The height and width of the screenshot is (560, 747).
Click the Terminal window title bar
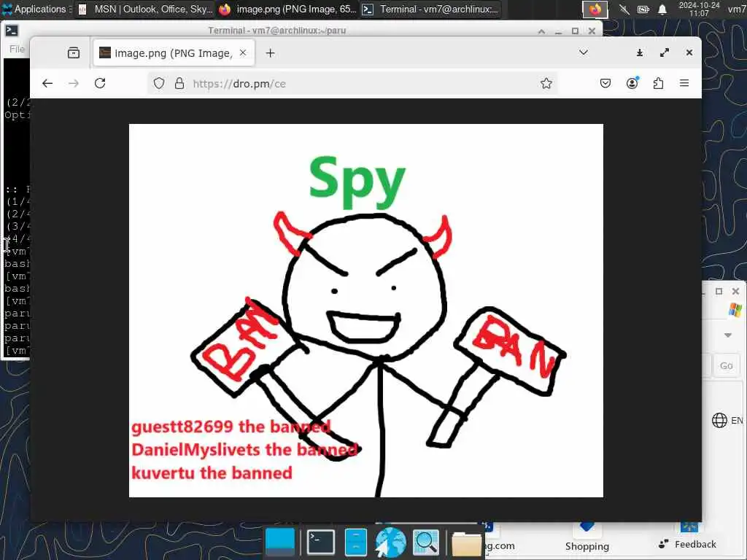[x=276, y=31]
